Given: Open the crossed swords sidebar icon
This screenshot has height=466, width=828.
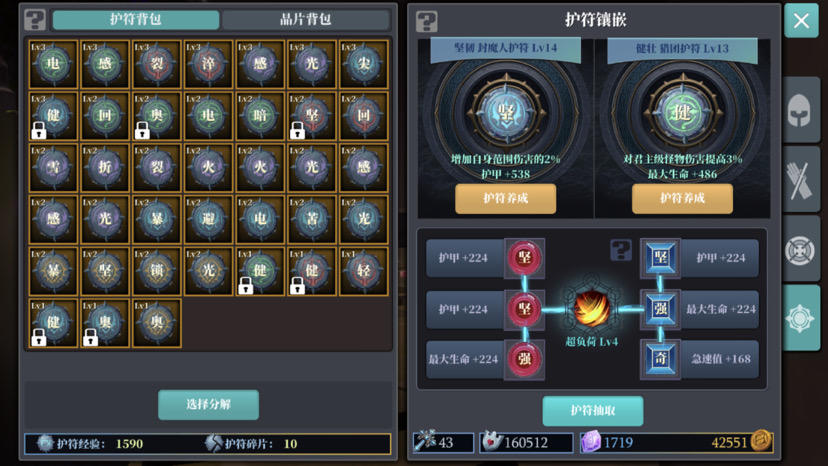Looking at the screenshot, I should point(801,179).
